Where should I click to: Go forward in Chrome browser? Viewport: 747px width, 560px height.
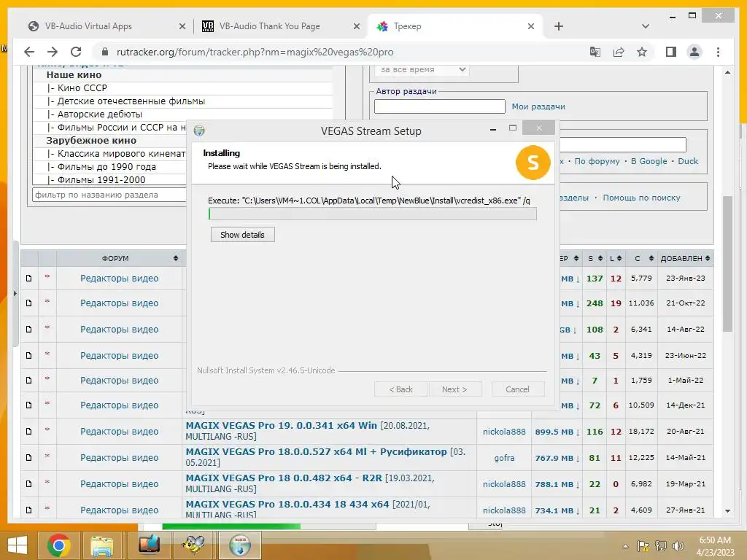[x=53, y=52]
